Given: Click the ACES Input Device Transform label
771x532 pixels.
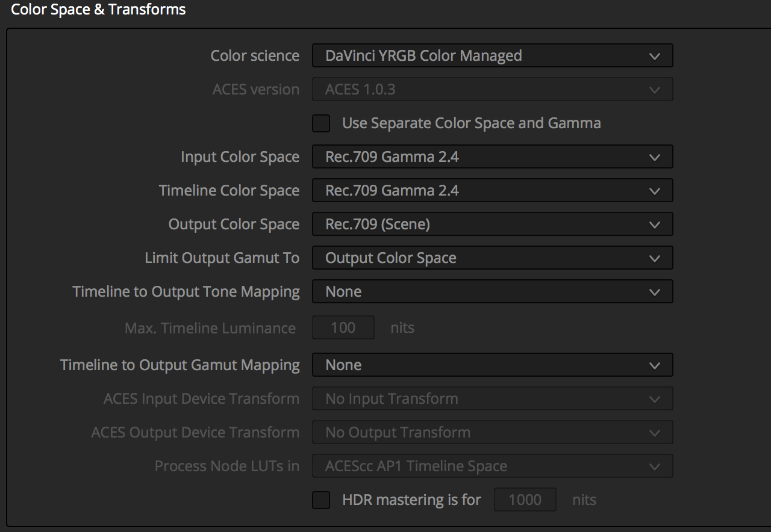Looking at the screenshot, I should click(x=201, y=398).
